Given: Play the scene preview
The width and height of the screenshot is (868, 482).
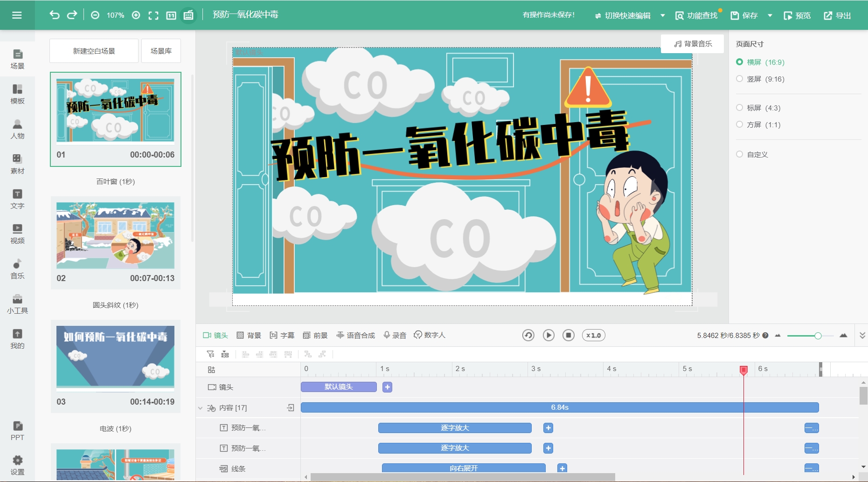Looking at the screenshot, I should [x=549, y=335].
